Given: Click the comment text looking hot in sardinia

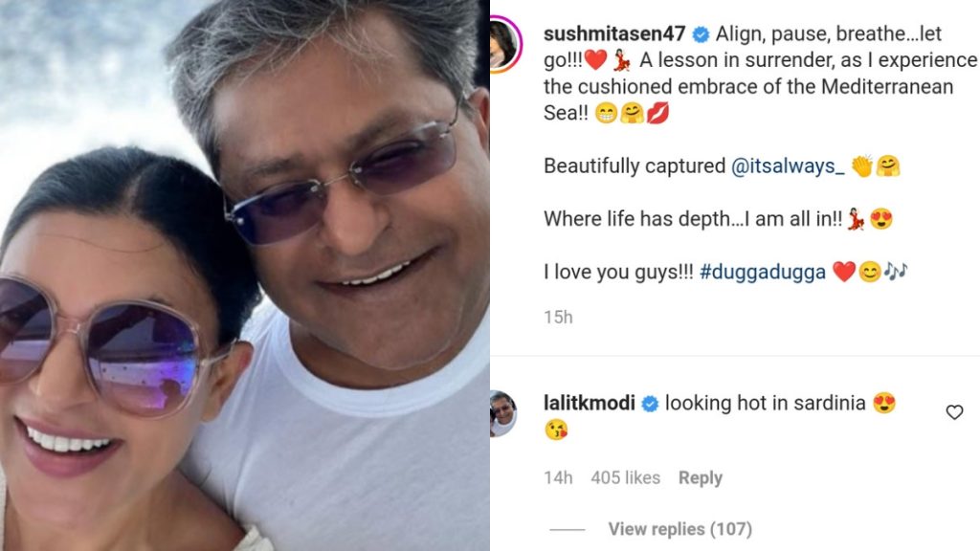Looking at the screenshot, I should [765, 404].
